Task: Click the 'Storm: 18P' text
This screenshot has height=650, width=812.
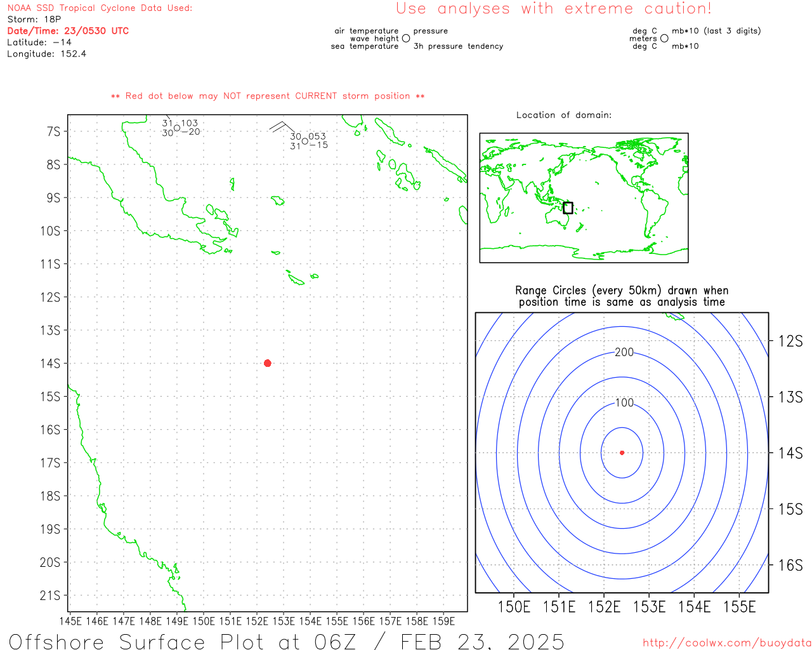Action: point(34,20)
